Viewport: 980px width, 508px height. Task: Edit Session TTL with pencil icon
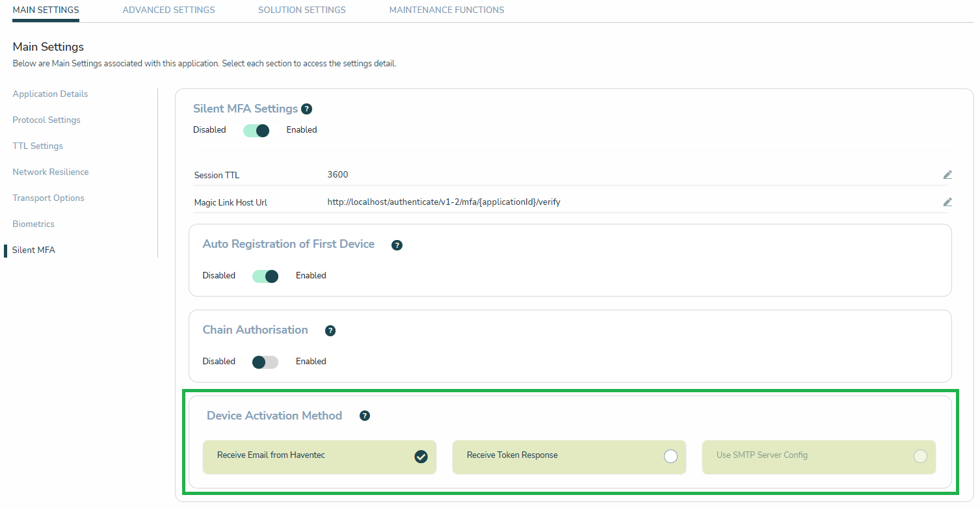(947, 175)
